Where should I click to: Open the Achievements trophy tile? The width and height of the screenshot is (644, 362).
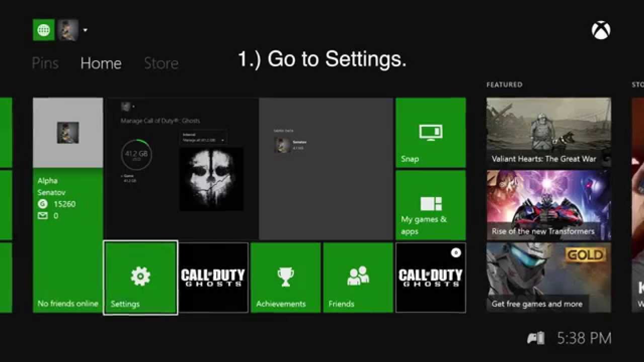coord(286,278)
